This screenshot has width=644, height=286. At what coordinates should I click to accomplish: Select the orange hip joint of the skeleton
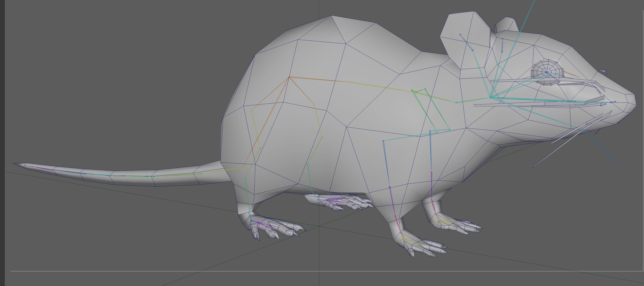pos(289,77)
